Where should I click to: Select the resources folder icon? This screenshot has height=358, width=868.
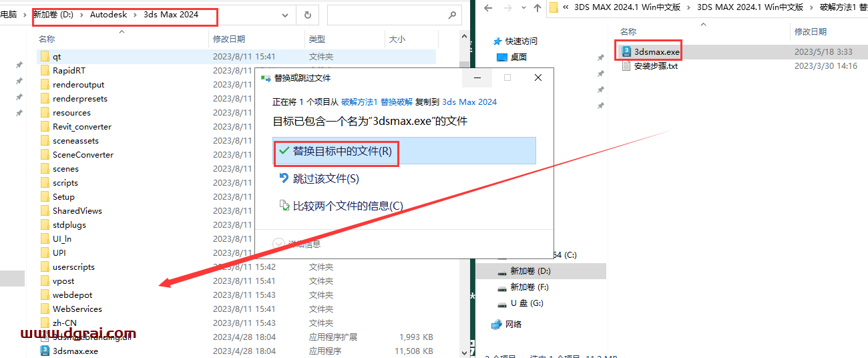(x=45, y=112)
